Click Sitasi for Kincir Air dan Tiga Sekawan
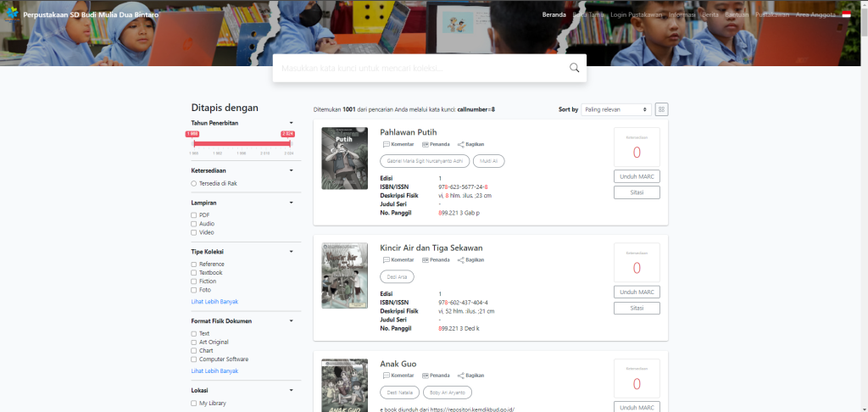 point(637,308)
